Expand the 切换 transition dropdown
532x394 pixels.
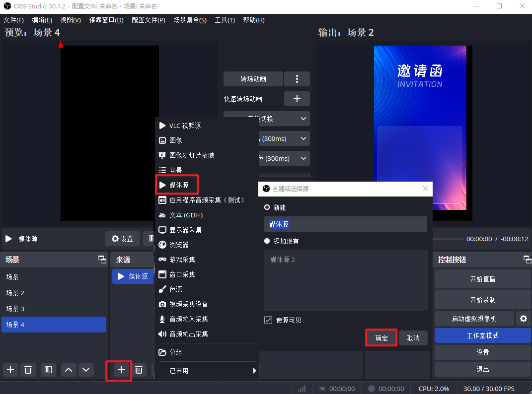pyautogui.click(x=303, y=119)
